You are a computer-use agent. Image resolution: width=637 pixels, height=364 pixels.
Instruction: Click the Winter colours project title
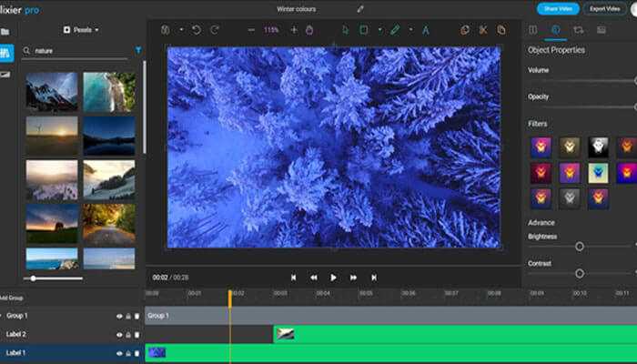296,9
